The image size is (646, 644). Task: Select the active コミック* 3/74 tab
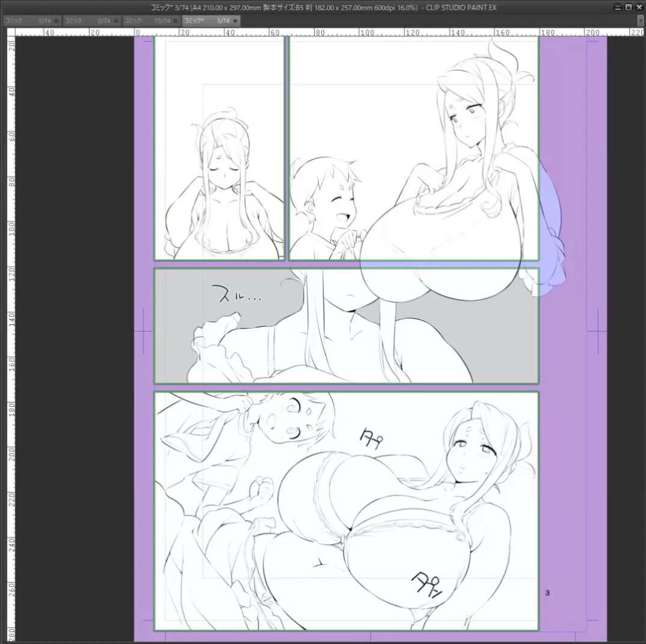point(206,20)
